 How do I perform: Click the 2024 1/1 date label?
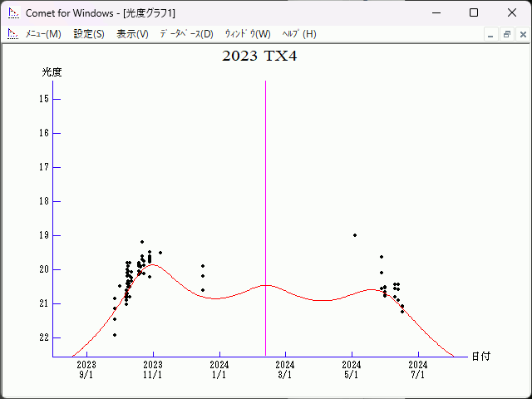219,370
